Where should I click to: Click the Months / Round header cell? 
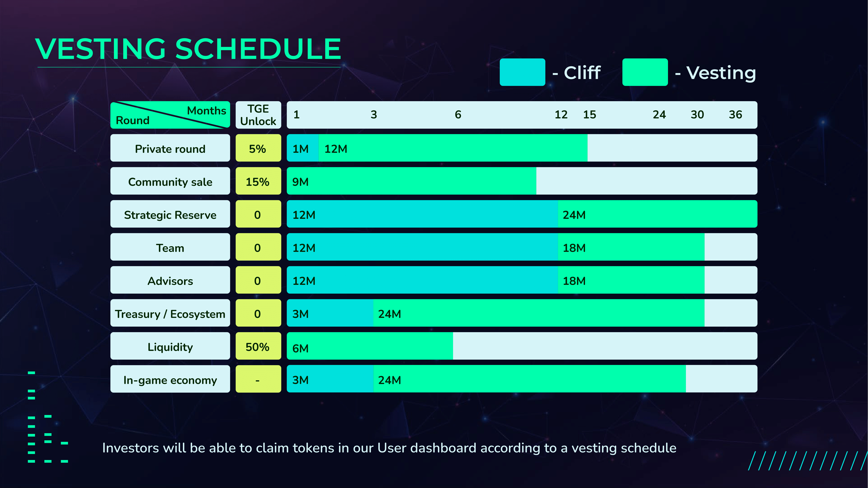(x=170, y=115)
